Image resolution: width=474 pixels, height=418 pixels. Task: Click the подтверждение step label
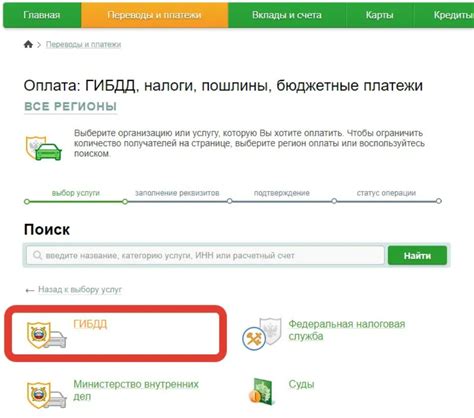(x=282, y=193)
